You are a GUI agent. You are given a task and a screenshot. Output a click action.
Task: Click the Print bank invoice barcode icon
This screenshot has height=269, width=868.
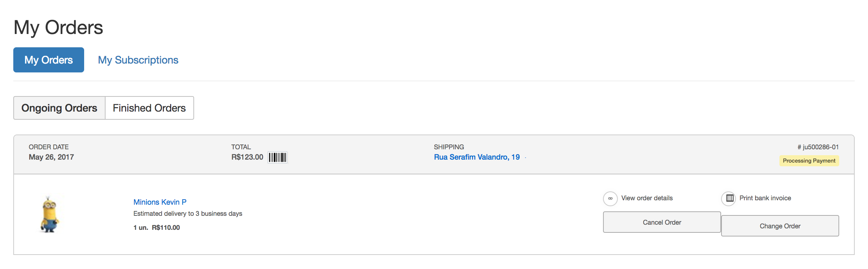pos(729,198)
